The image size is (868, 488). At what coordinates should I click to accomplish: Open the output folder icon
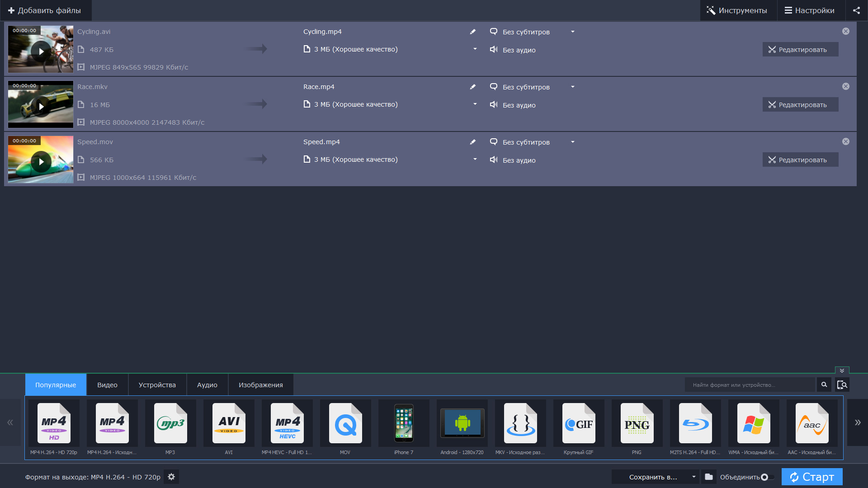709,477
